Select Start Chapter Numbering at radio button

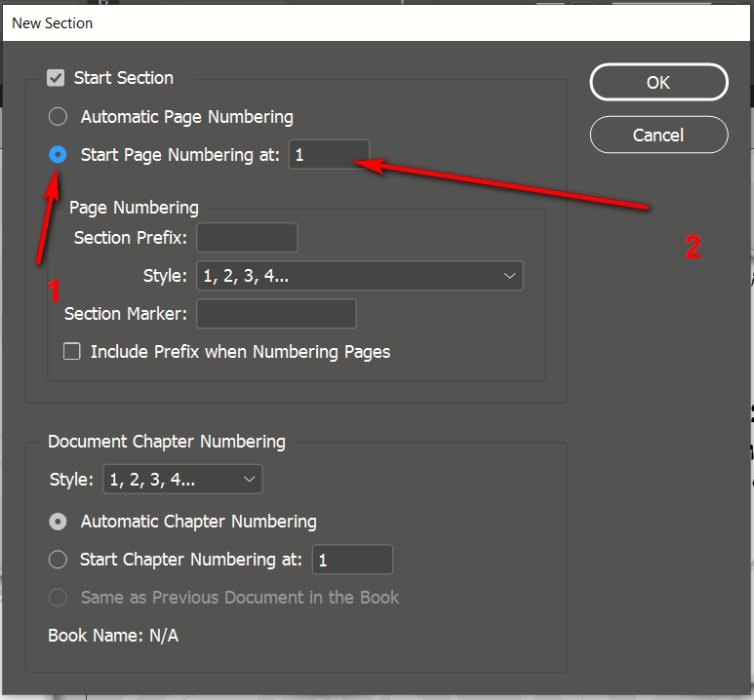[x=58, y=560]
